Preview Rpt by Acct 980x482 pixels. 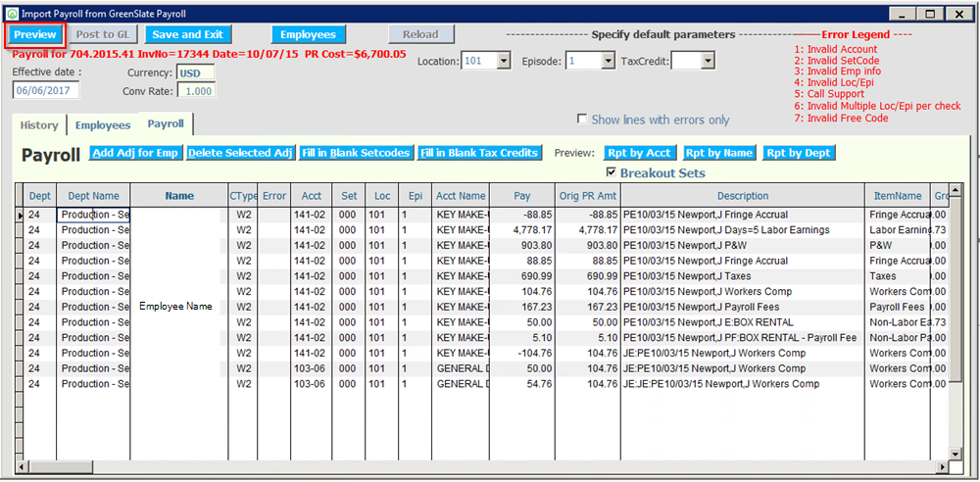[641, 153]
